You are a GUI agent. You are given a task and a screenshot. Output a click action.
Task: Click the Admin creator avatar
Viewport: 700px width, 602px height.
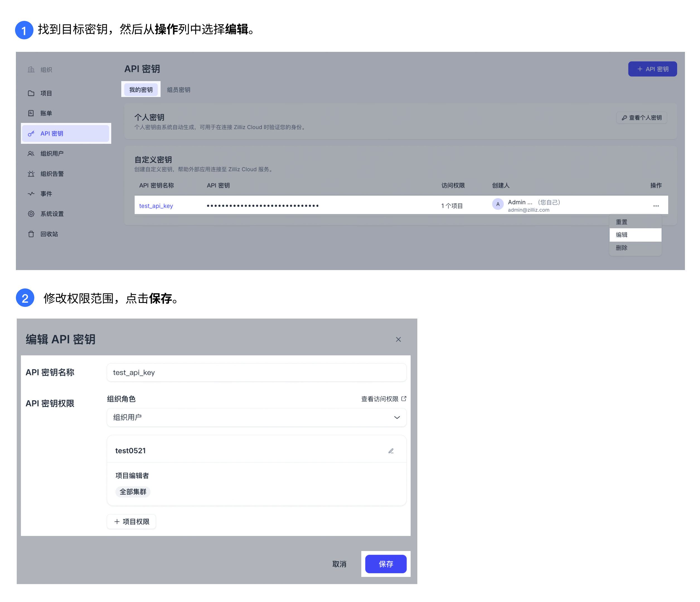(x=498, y=204)
